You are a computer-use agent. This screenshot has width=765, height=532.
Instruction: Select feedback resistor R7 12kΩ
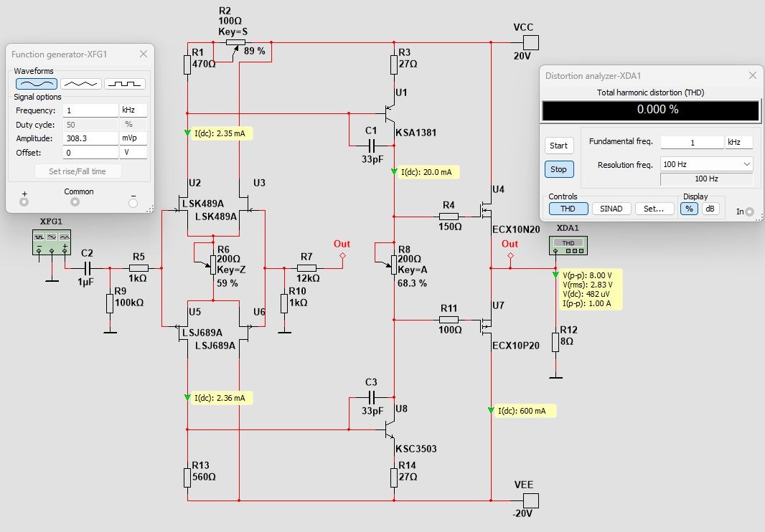pyautogui.click(x=307, y=267)
